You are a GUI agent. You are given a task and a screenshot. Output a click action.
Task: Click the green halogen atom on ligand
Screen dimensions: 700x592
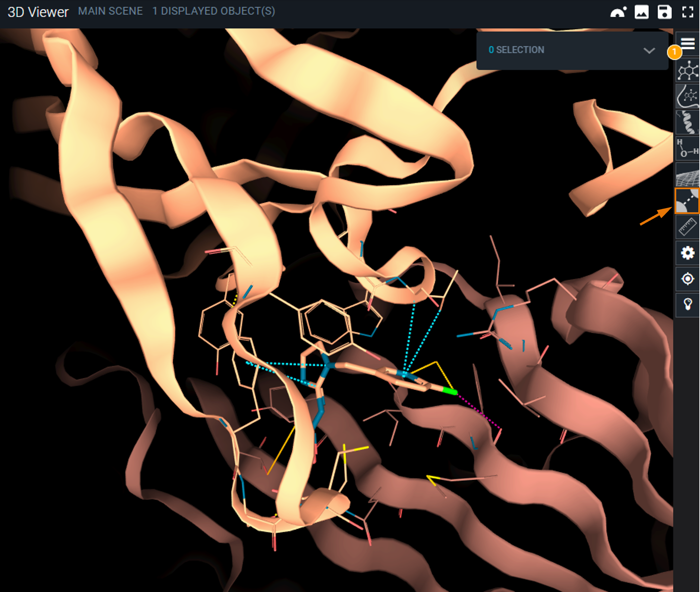450,391
